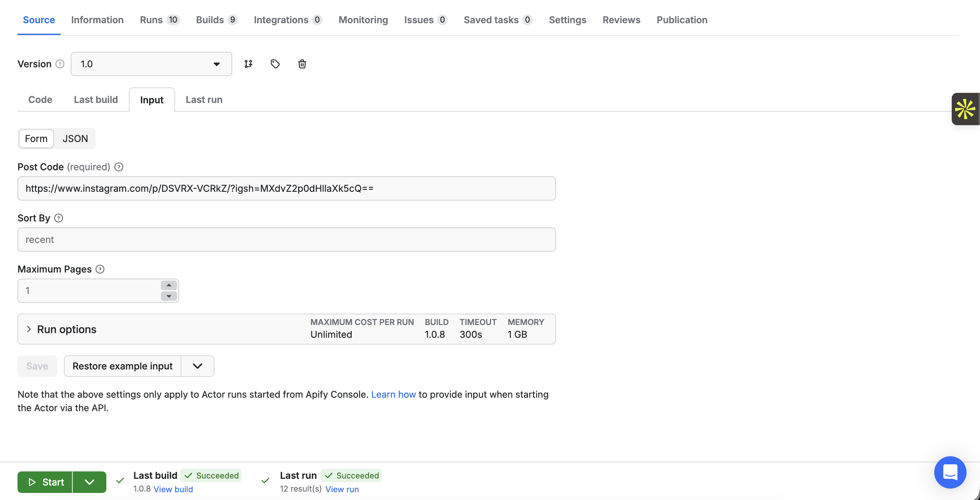This screenshot has width=980, height=500.
Task: Switch input view to Form
Action: 36,139
